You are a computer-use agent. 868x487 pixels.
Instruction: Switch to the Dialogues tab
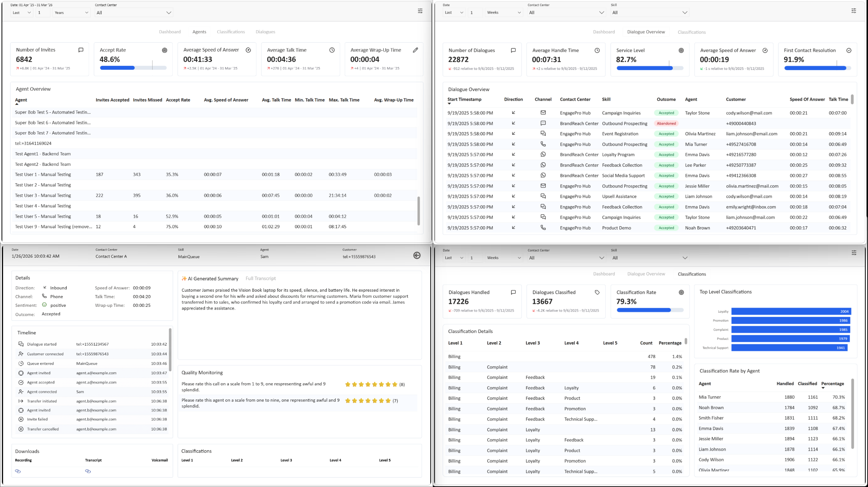point(265,32)
